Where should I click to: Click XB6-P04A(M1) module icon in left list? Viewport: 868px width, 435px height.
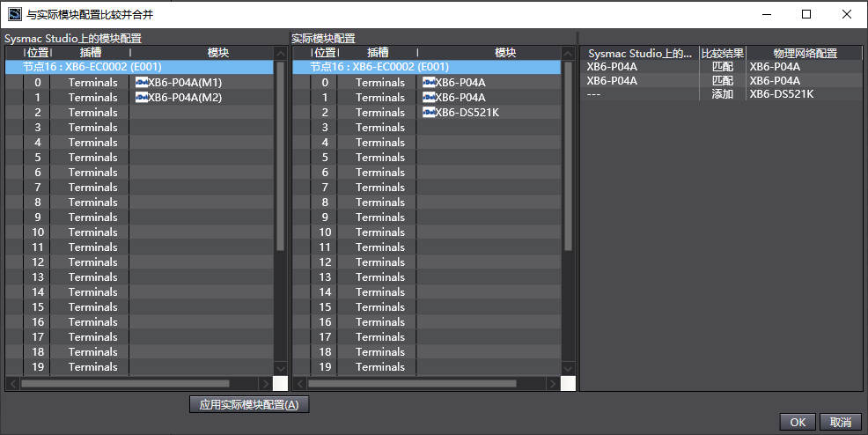click(x=142, y=83)
